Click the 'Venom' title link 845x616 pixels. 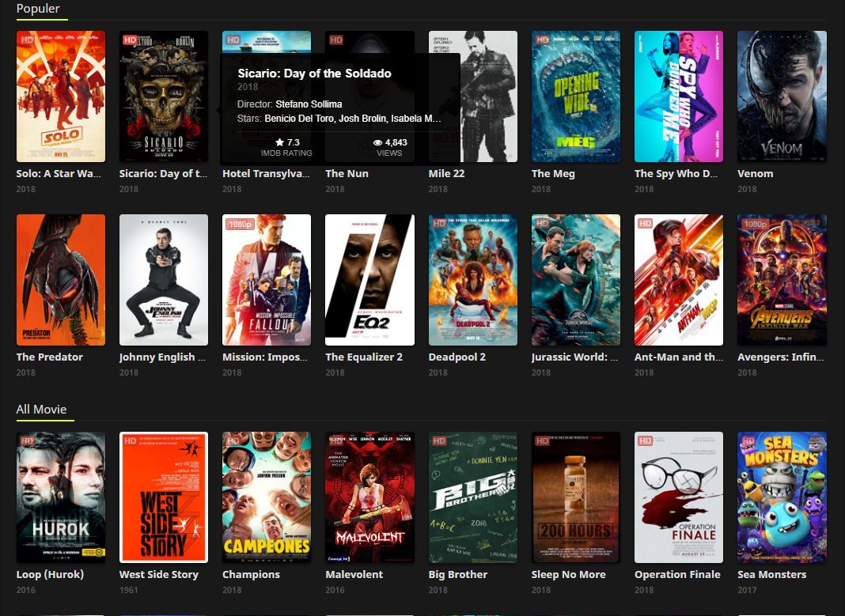click(x=755, y=173)
